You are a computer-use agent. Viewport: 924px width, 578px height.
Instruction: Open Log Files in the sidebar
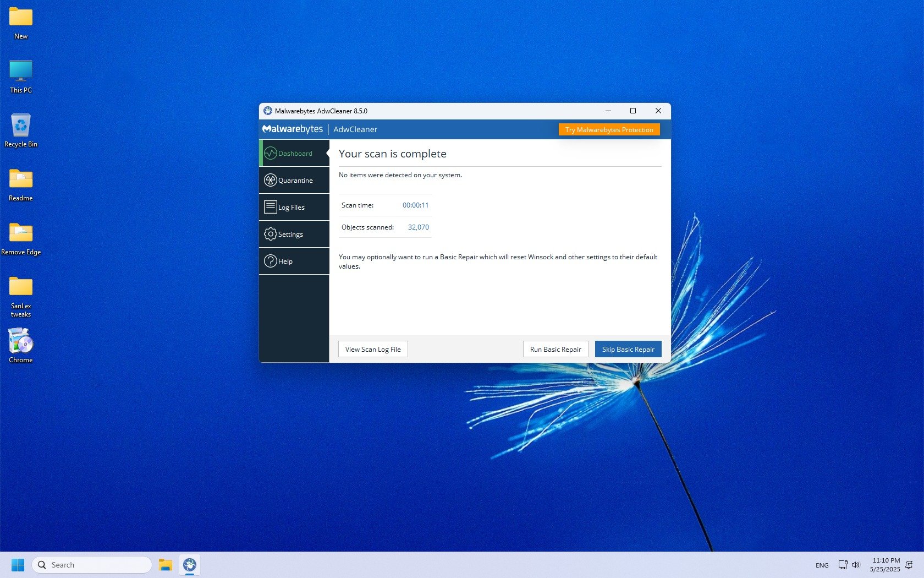(294, 207)
